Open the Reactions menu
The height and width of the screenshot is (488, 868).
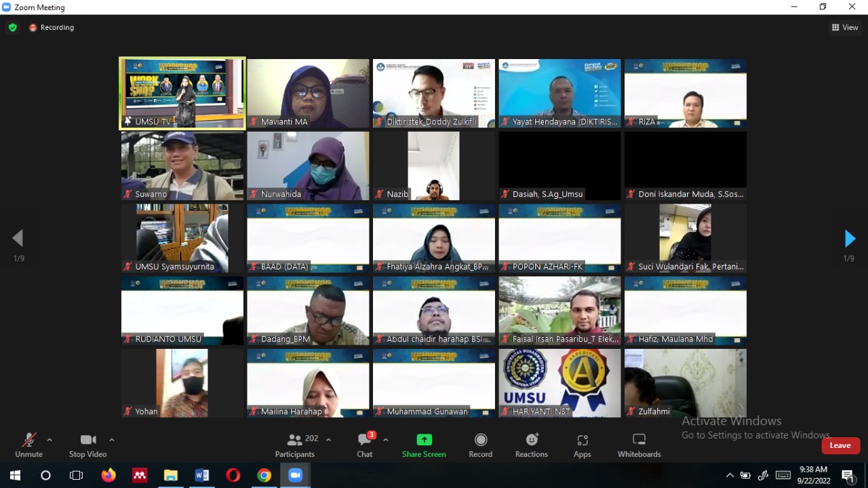coord(532,445)
